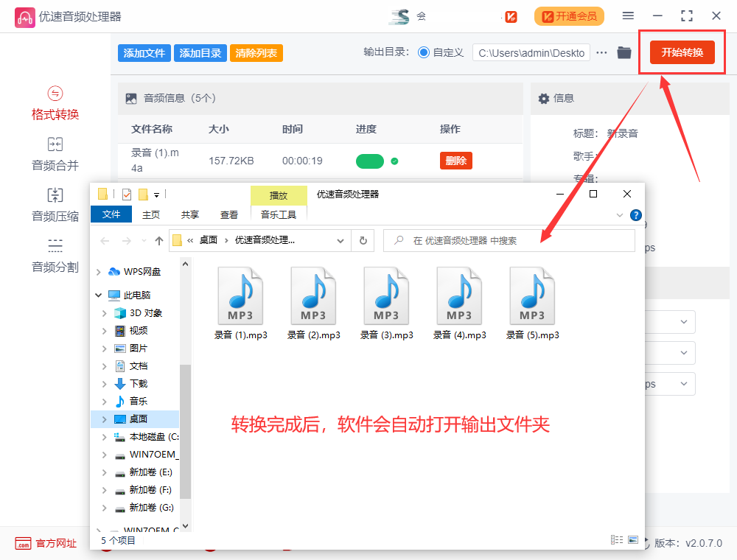Delete the 录音 (1).m4a row
Image resolution: width=737 pixels, height=560 pixels.
point(456,161)
